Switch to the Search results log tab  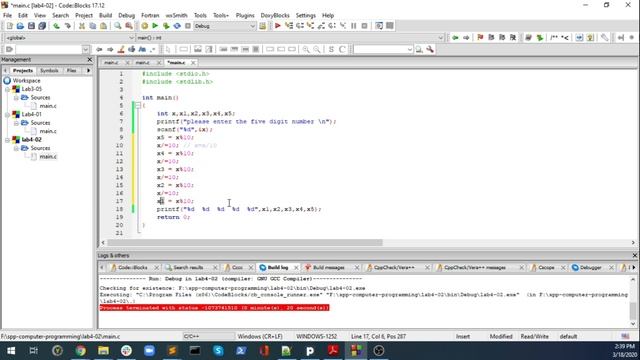(x=188, y=268)
